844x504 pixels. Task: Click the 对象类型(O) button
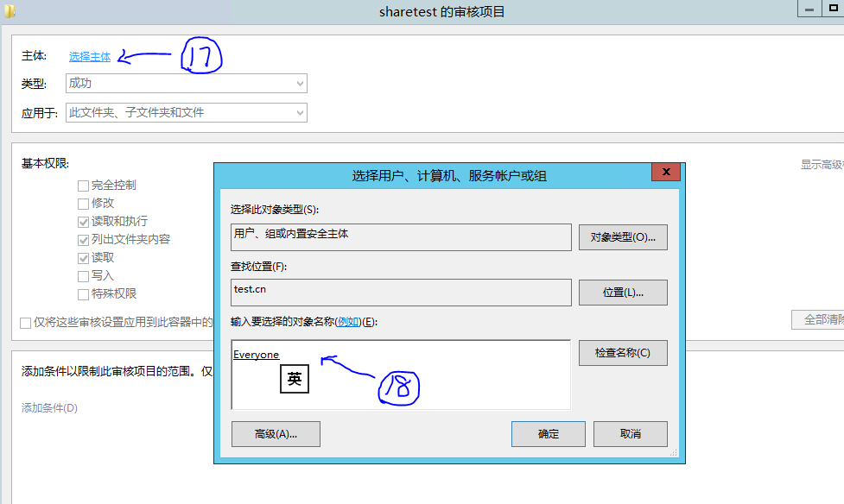[x=623, y=237]
